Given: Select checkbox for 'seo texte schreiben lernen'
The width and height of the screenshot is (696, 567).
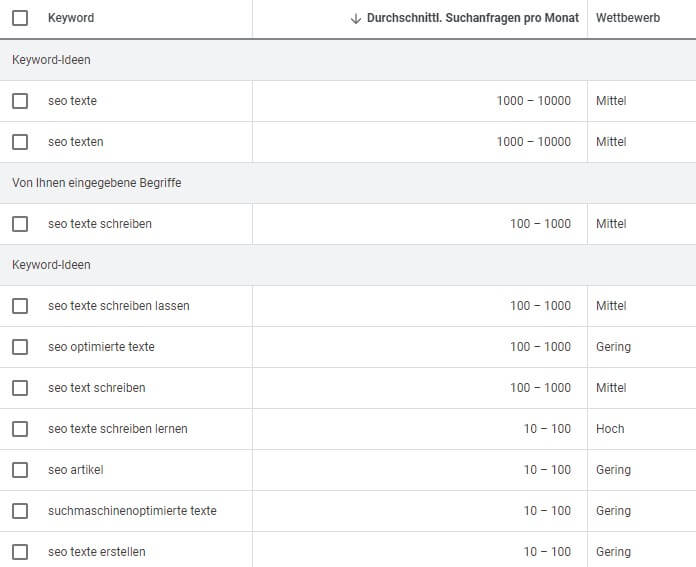Looking at the screenshot, I should click(20, 429).
